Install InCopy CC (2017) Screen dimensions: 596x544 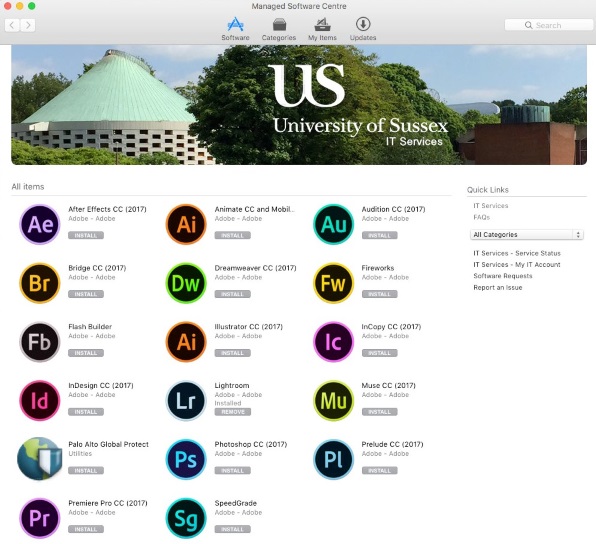tap(379, 353)
